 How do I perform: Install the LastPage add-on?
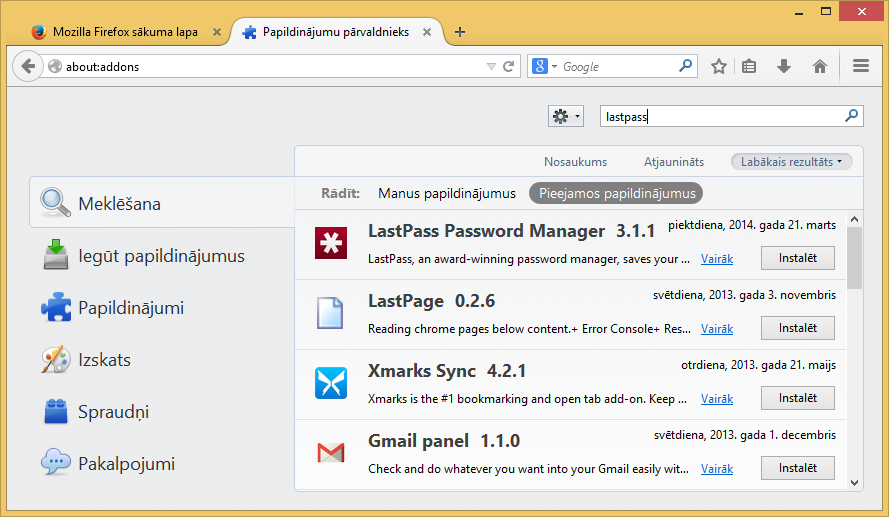coord(797,328)
